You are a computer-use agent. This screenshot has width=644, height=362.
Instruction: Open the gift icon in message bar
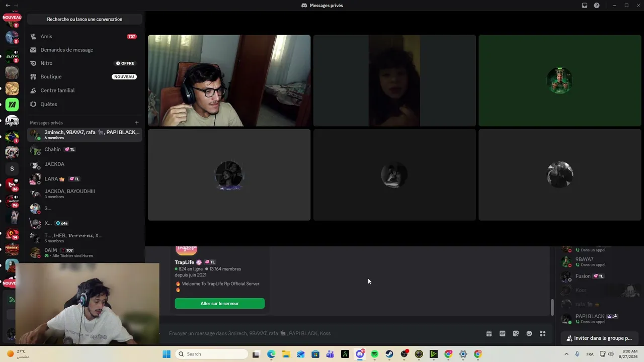click(x=489, y=333)
